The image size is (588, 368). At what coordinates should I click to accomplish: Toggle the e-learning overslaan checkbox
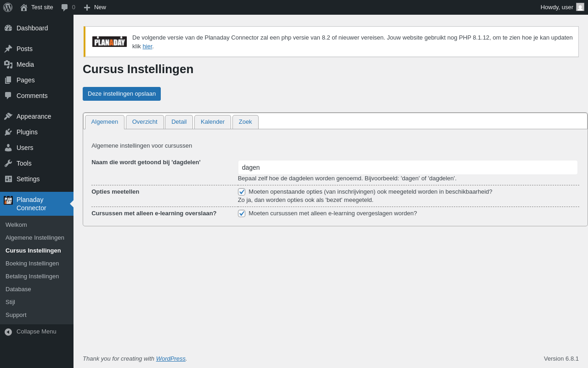pyautogui.click(x=242, y=213)
